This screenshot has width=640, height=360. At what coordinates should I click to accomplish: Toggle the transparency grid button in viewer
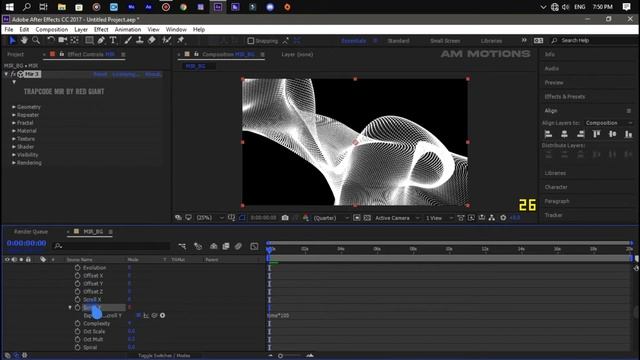(x=367, y=218)
